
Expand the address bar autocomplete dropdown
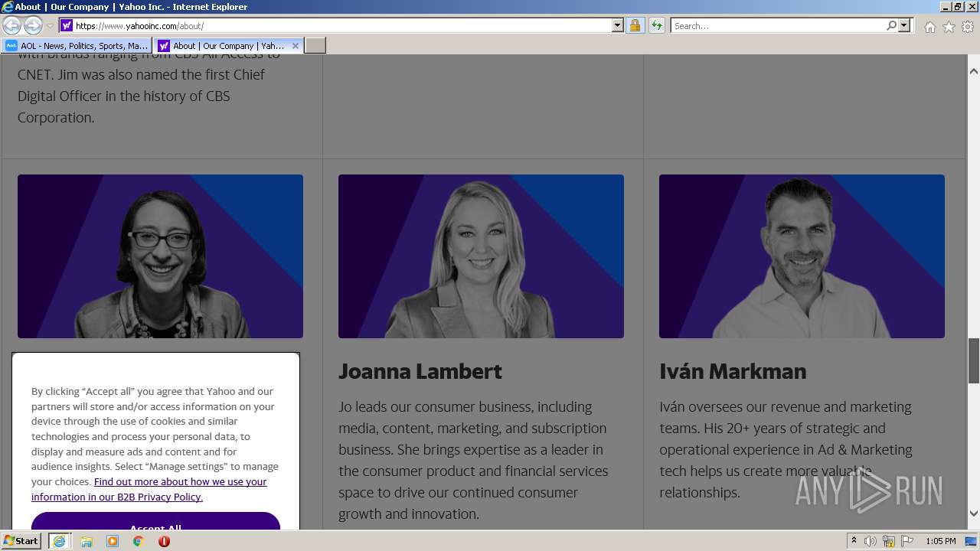pos(618,25)
